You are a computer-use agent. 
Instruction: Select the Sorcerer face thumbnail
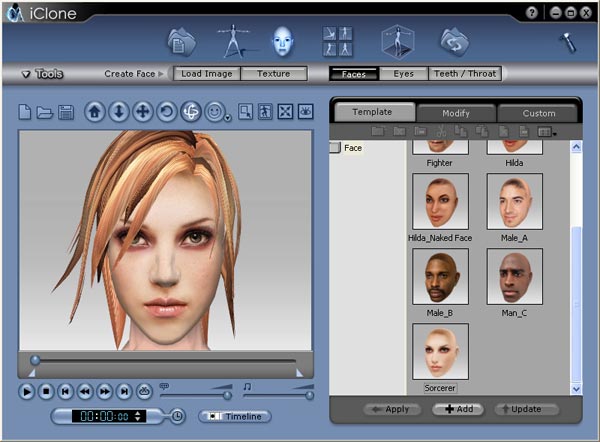tap(440, 352)
